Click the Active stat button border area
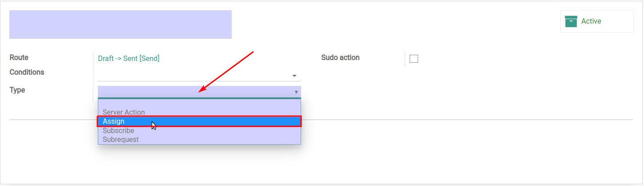The width and height of the screenshot is (644, 186). click(x=597, y=21)
